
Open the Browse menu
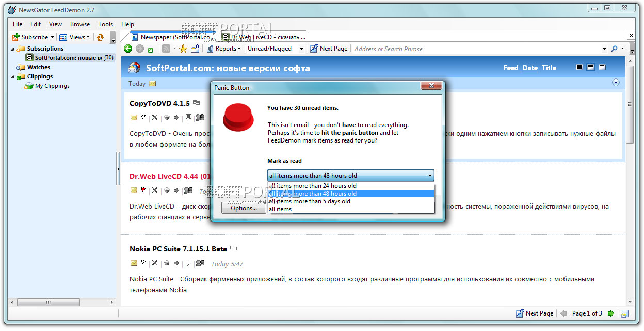pyautogui.click(x=80, y=24)
